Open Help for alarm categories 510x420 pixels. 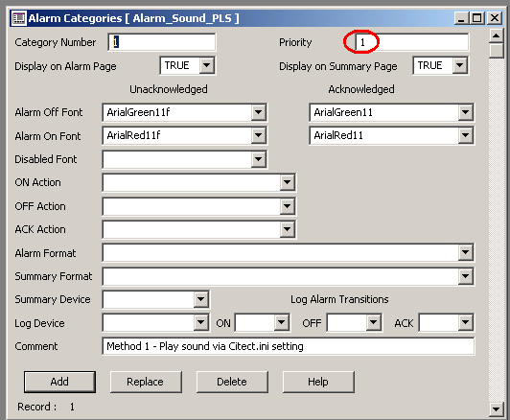pyautogui.click(x=318, y=382)
